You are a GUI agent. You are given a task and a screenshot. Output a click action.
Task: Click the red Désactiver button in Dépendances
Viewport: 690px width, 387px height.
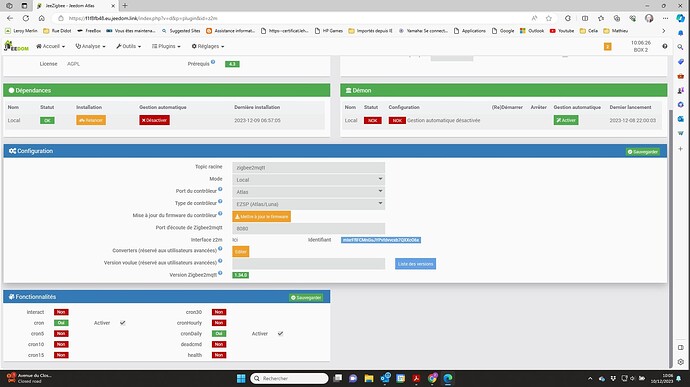(154, 120)
